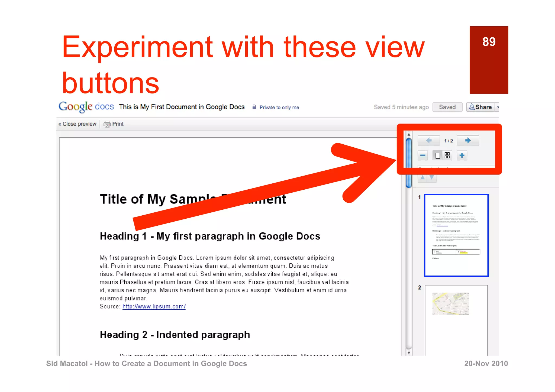Click the Google docs logo
Screen dimensions: 555x392
[x=86, y=107]
